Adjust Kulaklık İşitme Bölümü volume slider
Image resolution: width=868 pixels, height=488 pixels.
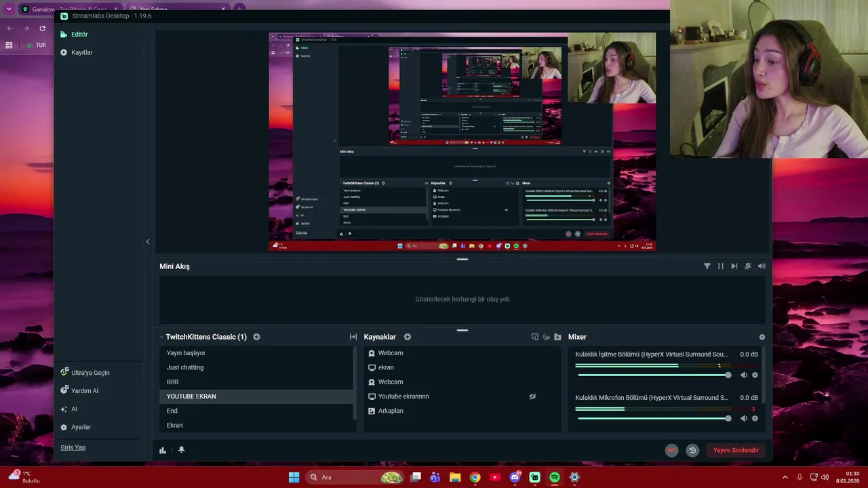point(654,375)
